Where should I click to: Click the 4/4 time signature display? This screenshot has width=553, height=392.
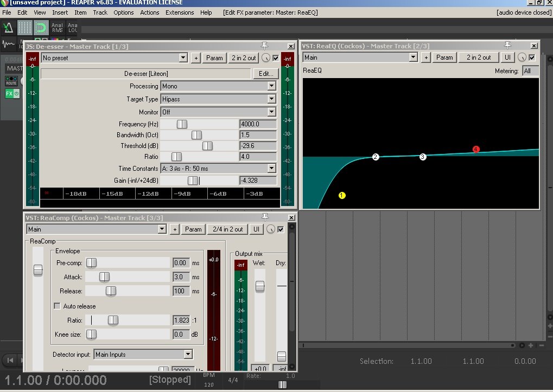(233, 380)
